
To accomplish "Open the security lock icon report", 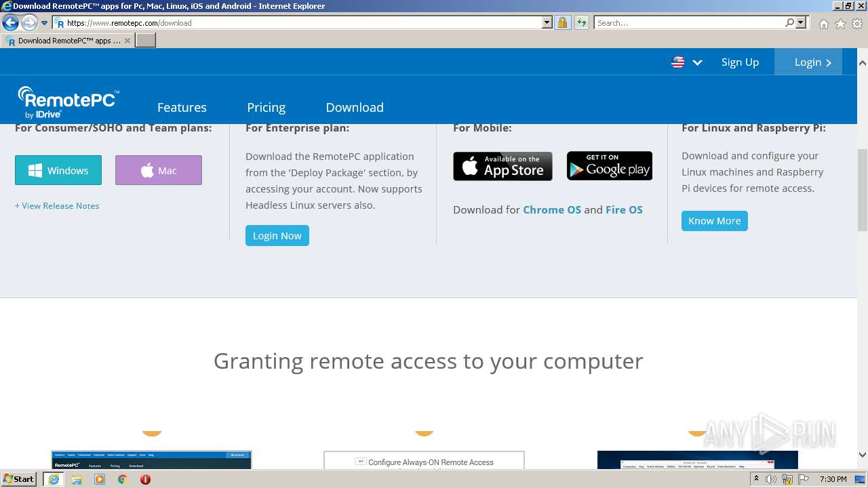I will pyautogui.click(x=562, y=23).
